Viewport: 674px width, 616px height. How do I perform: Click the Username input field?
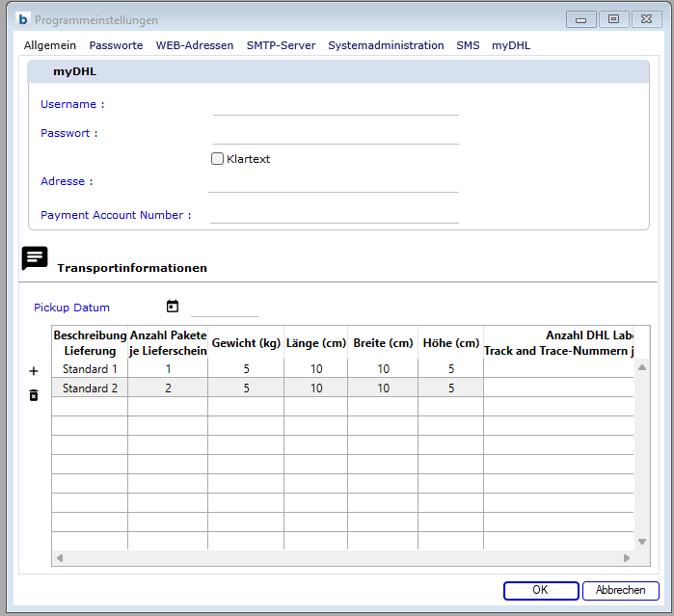335,105
